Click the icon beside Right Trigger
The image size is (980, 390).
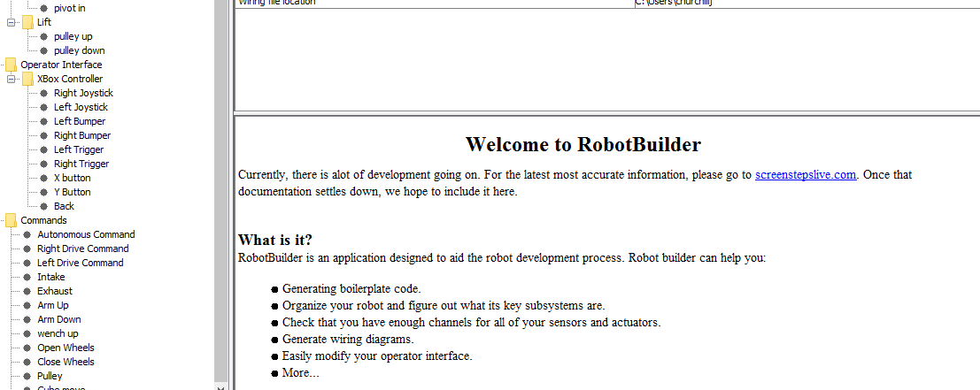43,164
